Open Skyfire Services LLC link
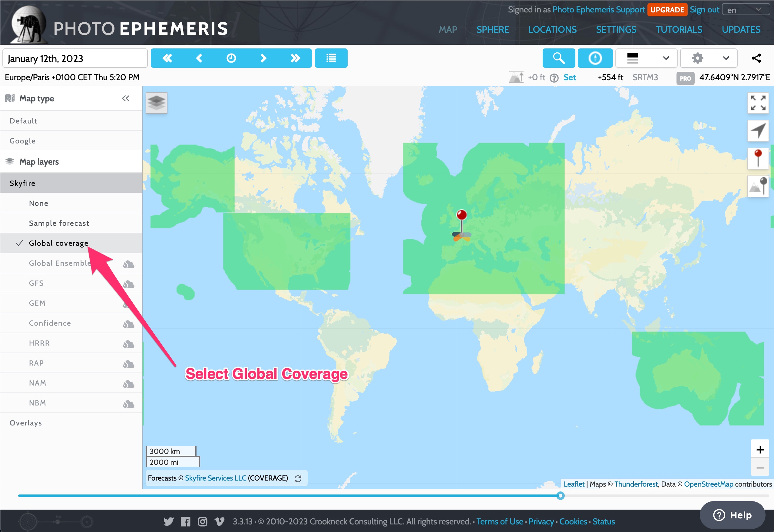The height and width of the screenshot is (532, 774). [x=215, y=478]
